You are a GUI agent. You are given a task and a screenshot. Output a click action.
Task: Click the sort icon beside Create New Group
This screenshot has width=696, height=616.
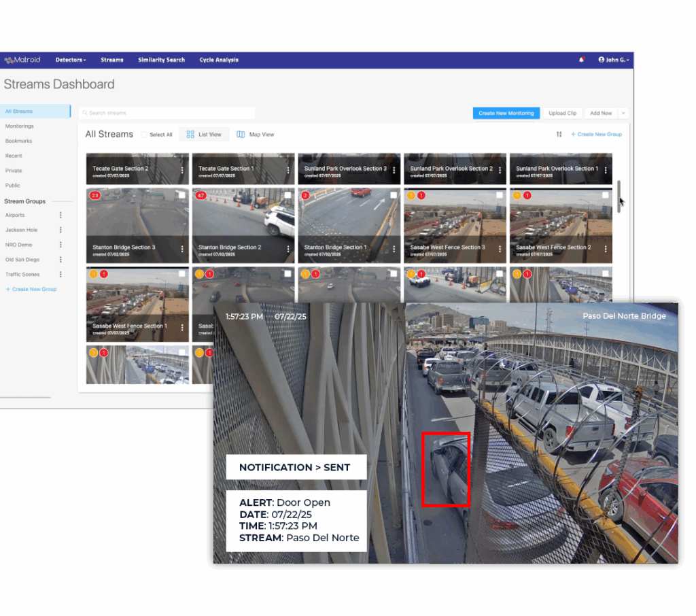point(559,135)
